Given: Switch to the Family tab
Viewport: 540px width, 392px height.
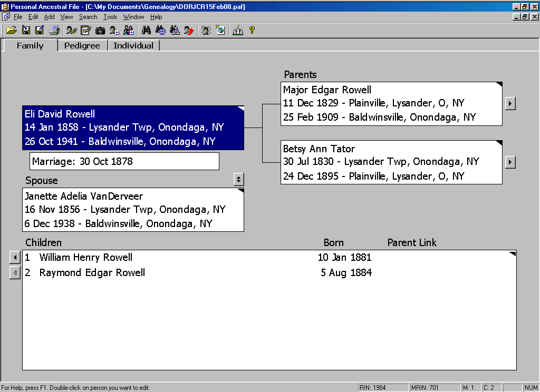Looking at the screenshot, I should coord(30,45).
